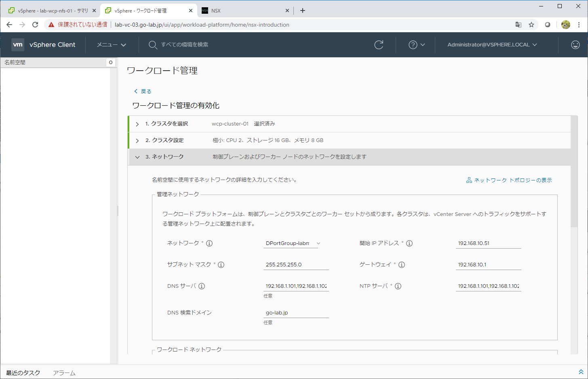Screen dimensions: 588x379
Task: Close the vSphere lab-wcp-nfs-01 tab
Action: coord(94,10)
